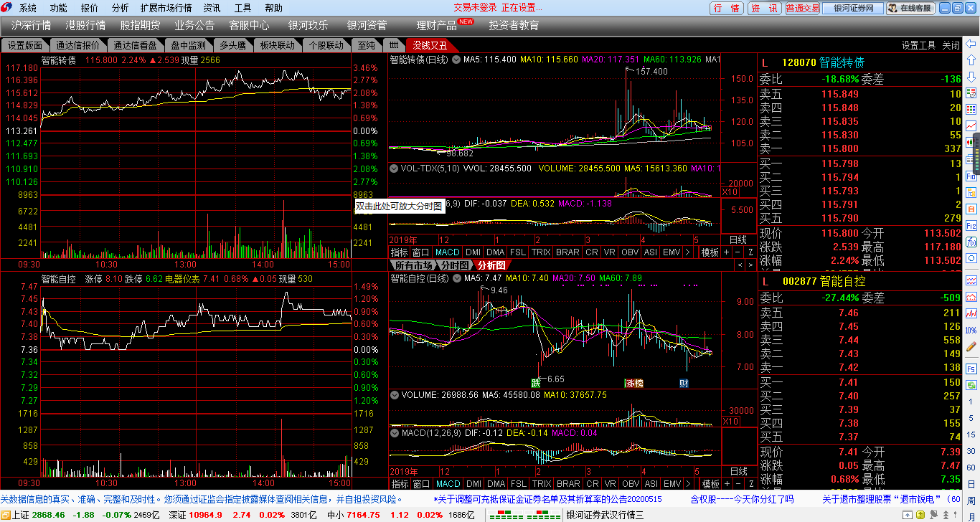
Task: Toggle the 行情 quotes mode button
Action: (x=727, y=8)
